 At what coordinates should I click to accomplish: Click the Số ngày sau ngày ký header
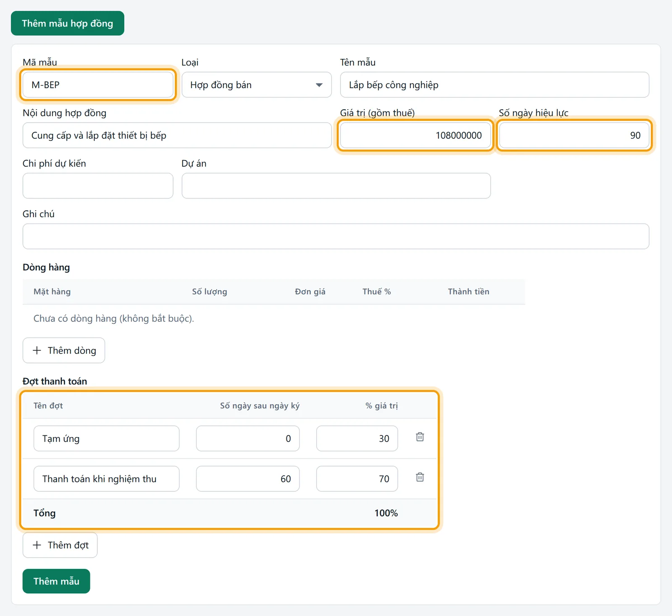click(x=260, y=406)
